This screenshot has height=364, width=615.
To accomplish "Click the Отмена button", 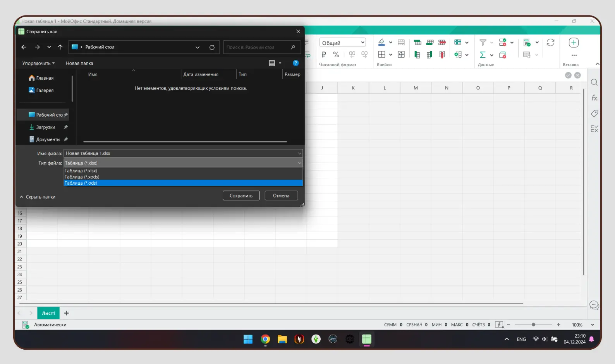I will tap(281, 196).
